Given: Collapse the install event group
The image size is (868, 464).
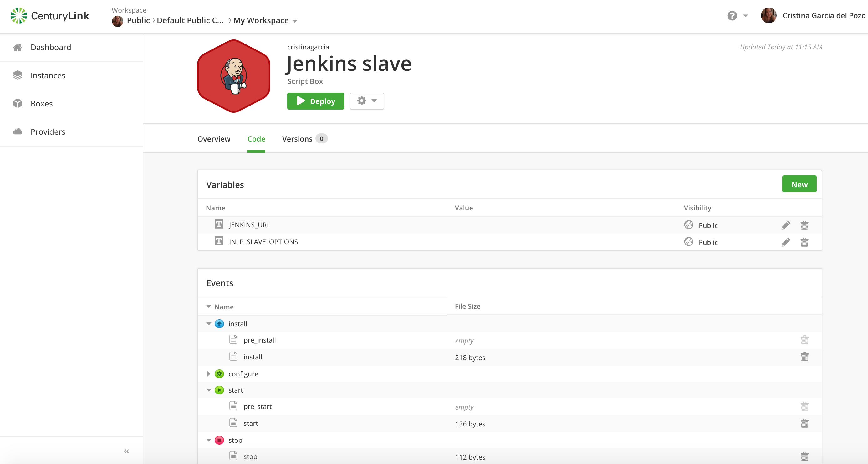Looking at the screenshot, I should pos(209,324).
